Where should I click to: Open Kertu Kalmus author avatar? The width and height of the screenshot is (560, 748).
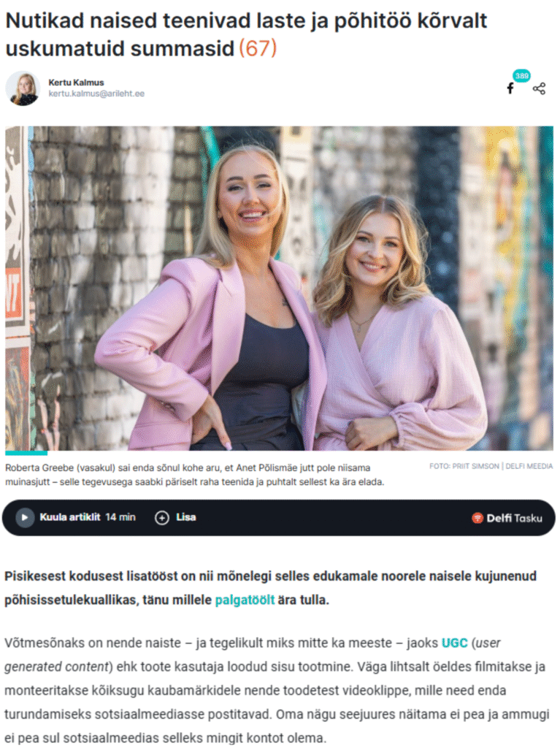[23, 88]
